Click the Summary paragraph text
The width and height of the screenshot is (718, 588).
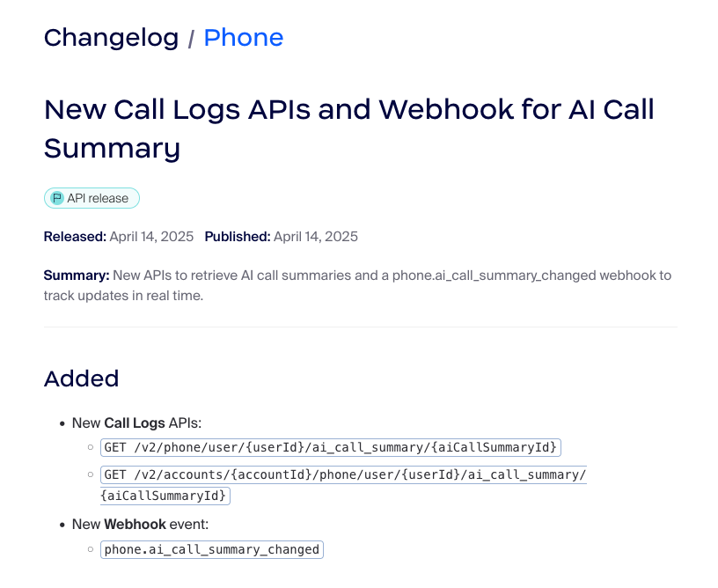(357, 285)
